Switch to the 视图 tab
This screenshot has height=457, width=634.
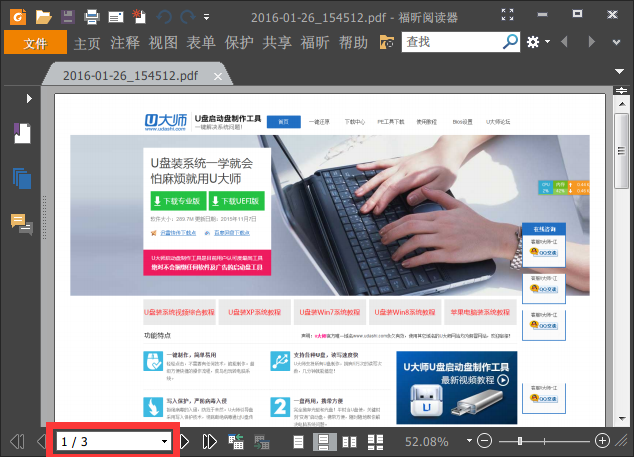coord(163,42)
